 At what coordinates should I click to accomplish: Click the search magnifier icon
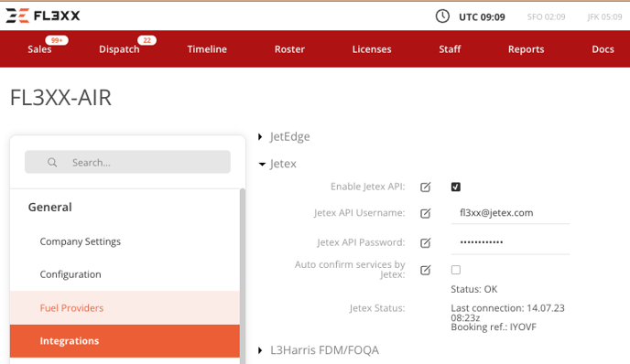[52, 162]
